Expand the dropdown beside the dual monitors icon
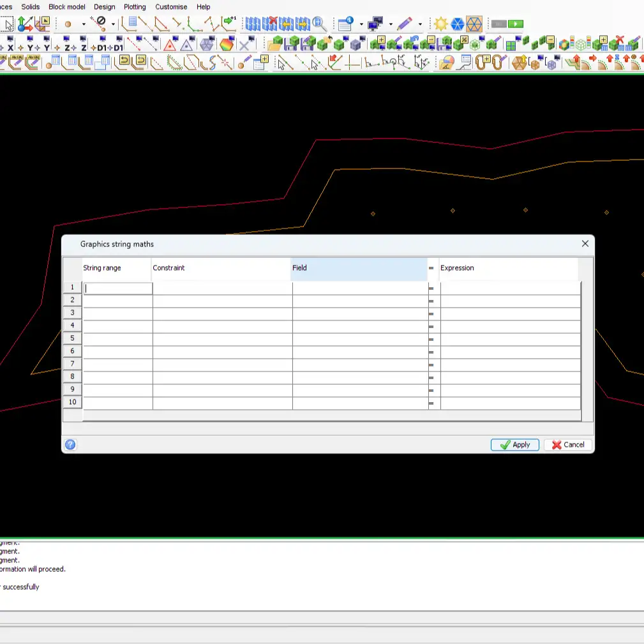The width and height of the screenshot is (644, 644). (391, 24)
